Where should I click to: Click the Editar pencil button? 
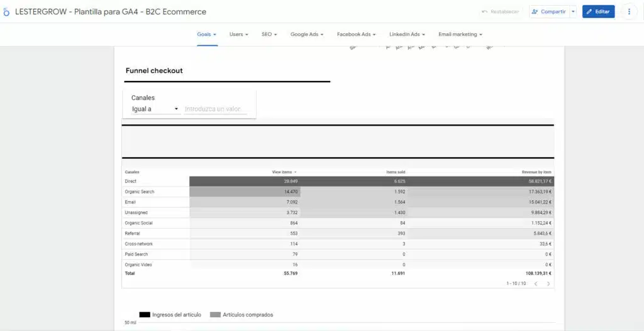pyautogui.click(x=598, y=12)
